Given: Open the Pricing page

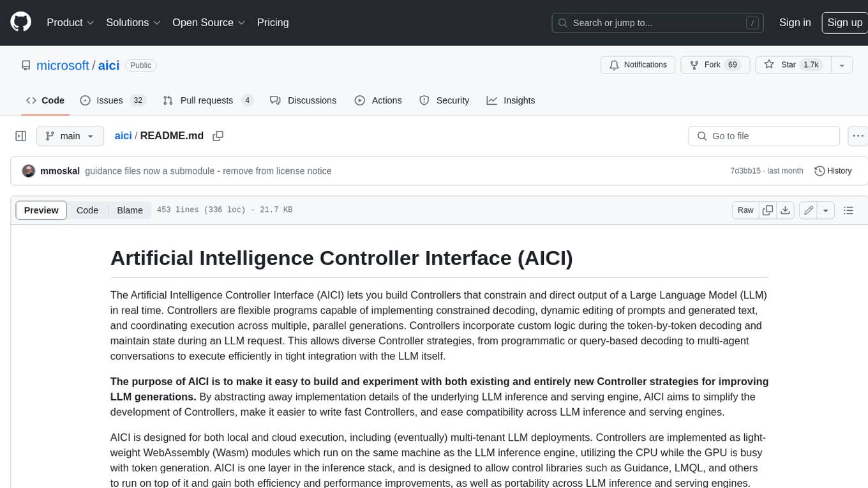Looking at the screenshot, I should [273, 22].
